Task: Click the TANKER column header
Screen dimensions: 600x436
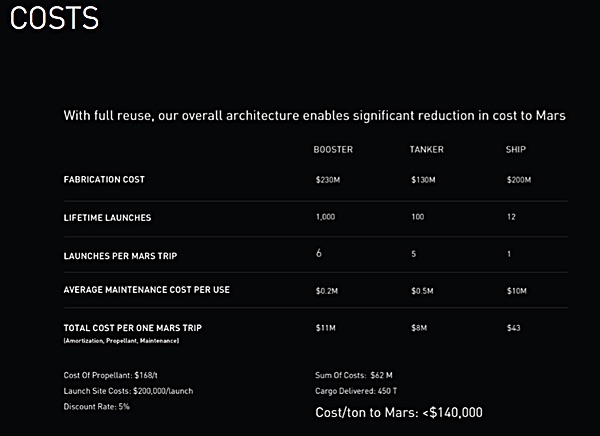Action: [426, 150]
